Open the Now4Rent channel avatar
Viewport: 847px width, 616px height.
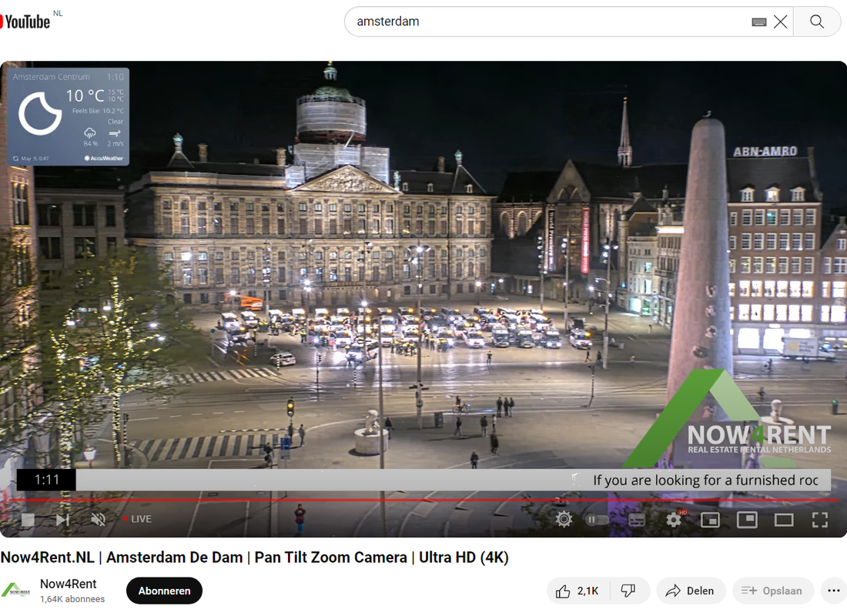tap(16, 591)
